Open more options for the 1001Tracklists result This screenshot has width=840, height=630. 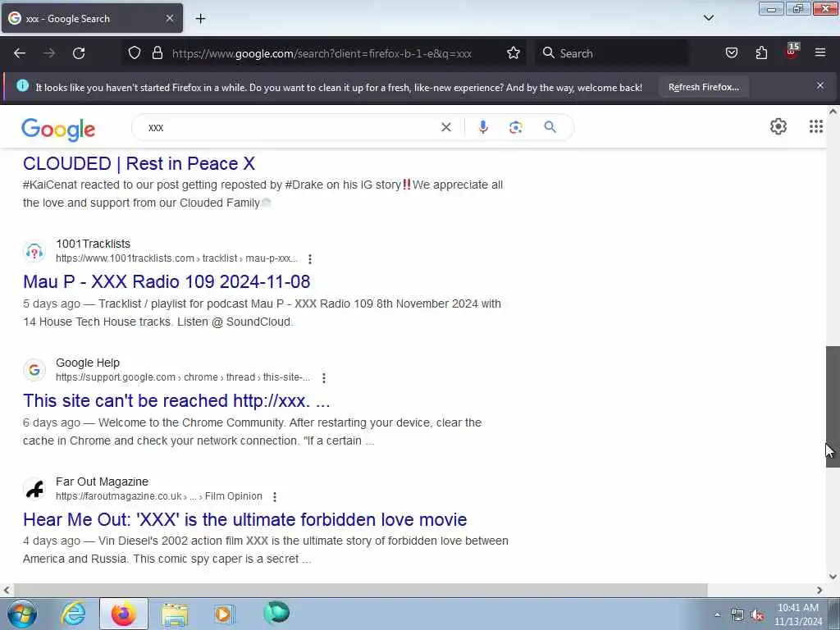pos(309,258)
